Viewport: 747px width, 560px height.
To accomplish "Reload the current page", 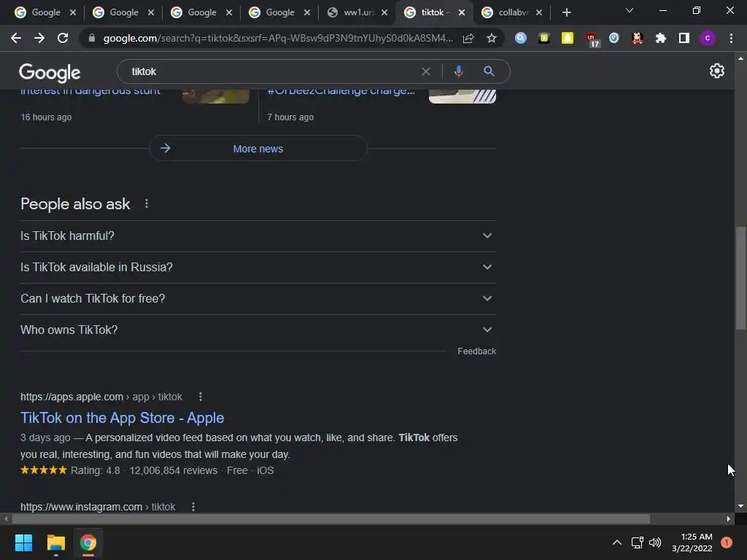I will pyautogui.click(x=63, y=38).
